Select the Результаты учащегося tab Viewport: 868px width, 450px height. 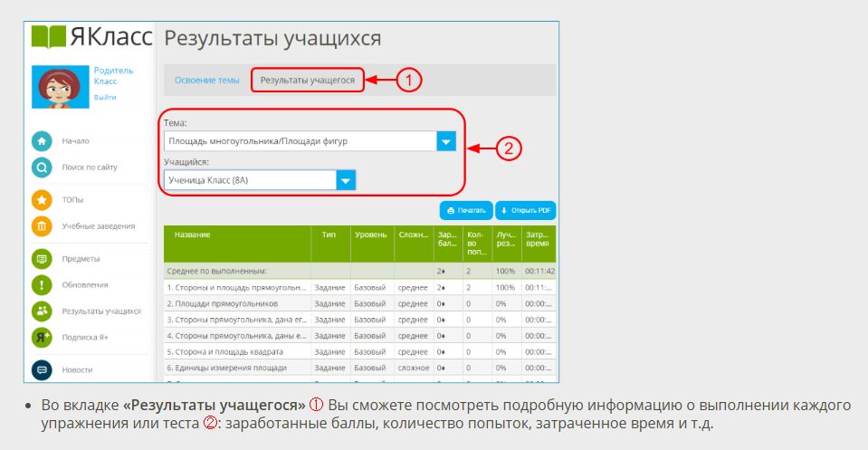308,81
